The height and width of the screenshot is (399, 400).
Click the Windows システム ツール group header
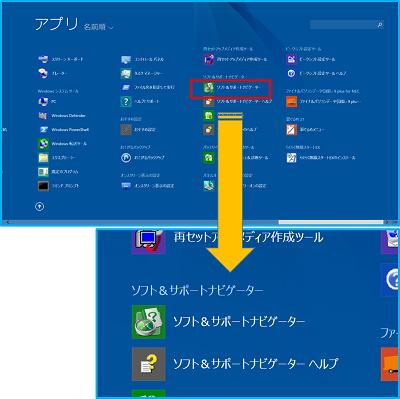coord(58,91)
